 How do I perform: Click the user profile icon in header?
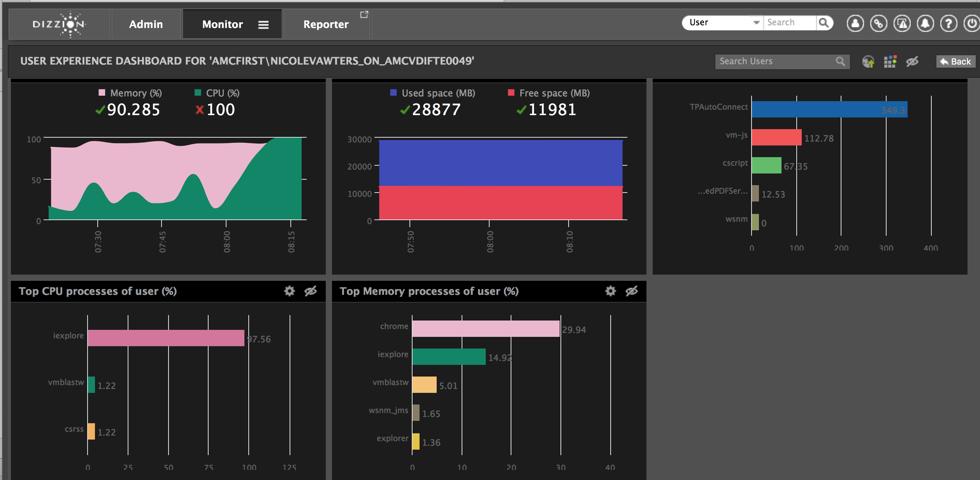[855, 23]
